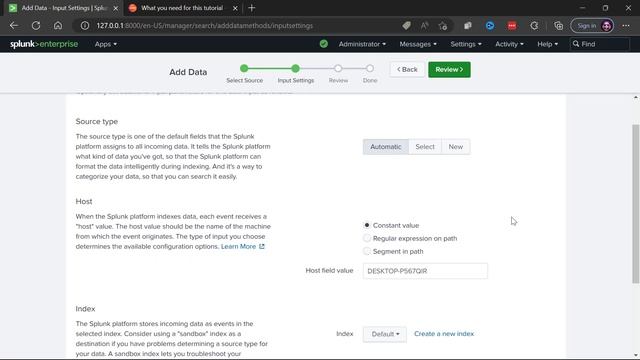Focus the Find search box

(x=600, y=44)
